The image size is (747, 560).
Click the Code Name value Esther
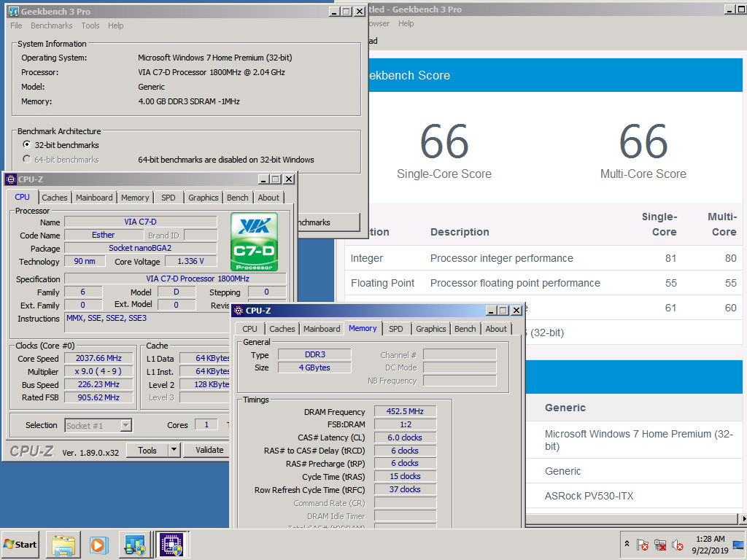click(x=104, y=235)
